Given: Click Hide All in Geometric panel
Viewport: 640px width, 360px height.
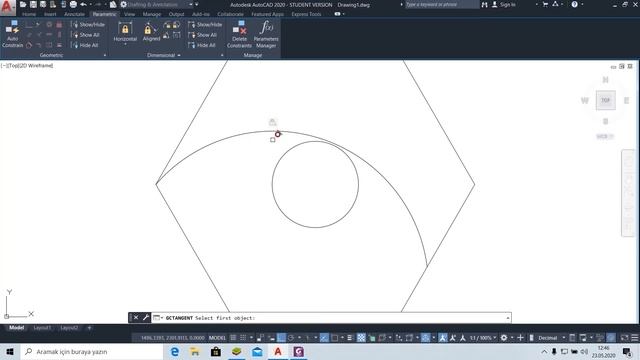Looking at the screenshot, I should [85, 45].
